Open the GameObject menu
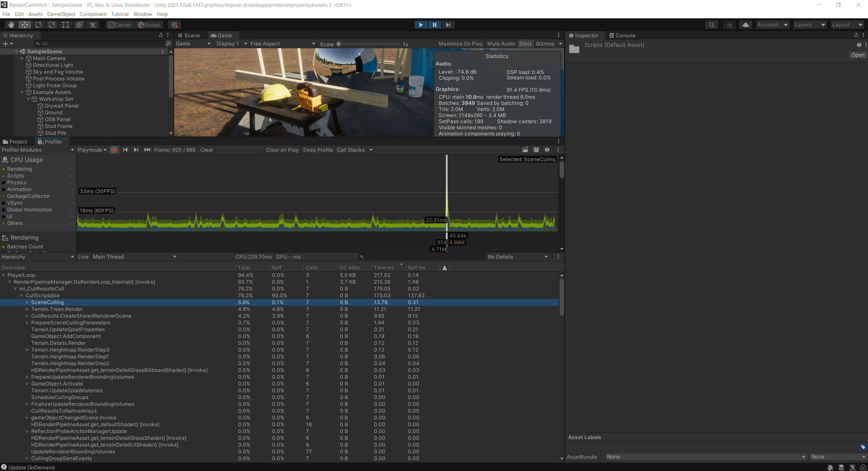The height and width of the screenshot is (471, 868). coord(61,14)
